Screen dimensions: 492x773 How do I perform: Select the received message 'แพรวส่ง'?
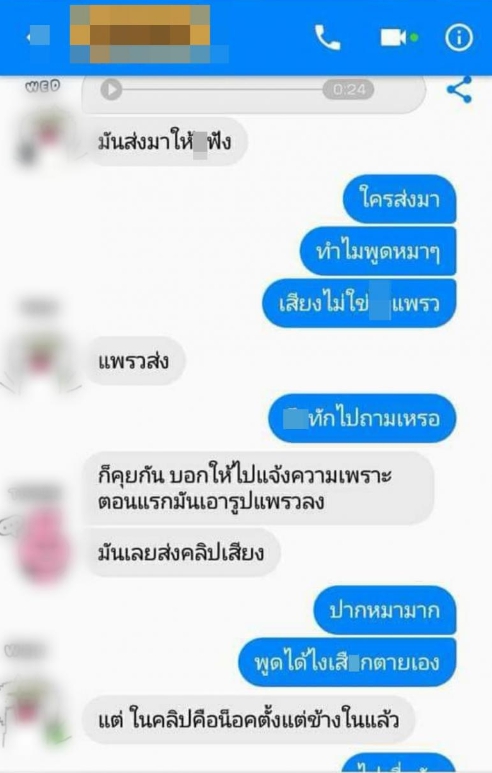tap(134, 361)
